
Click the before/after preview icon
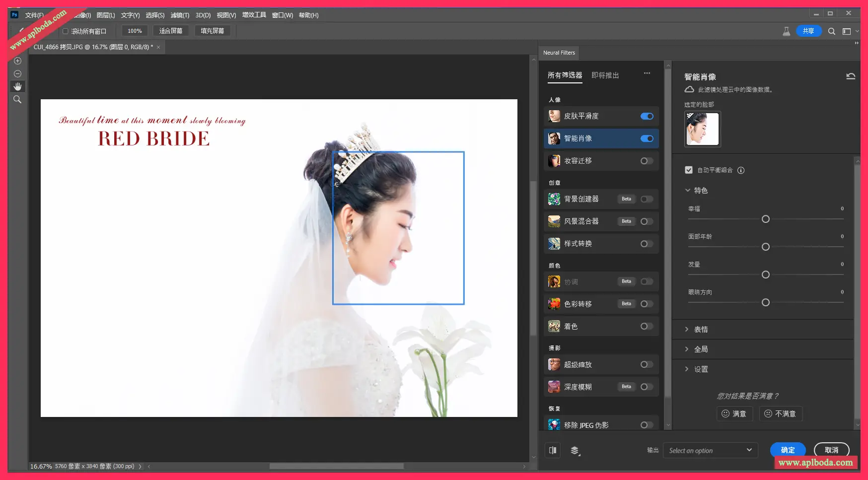pyautogui.click(x=553, y=450)
